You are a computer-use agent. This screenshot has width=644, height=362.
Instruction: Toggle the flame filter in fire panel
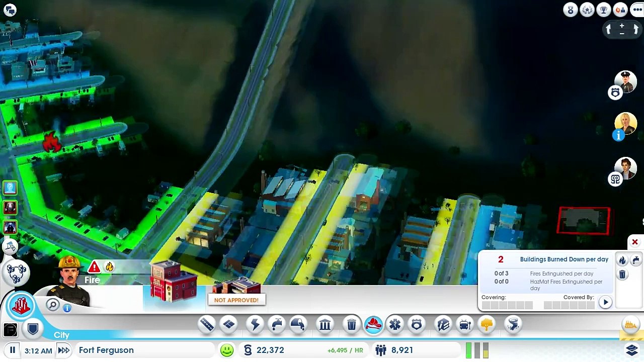pyautogui.click(x=622, y=260)
